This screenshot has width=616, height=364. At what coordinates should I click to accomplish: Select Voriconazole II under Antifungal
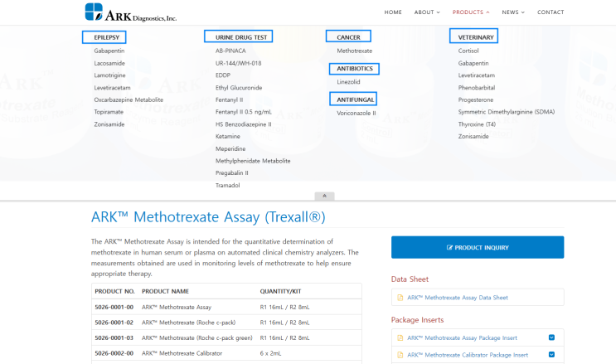tap(356, 113)
